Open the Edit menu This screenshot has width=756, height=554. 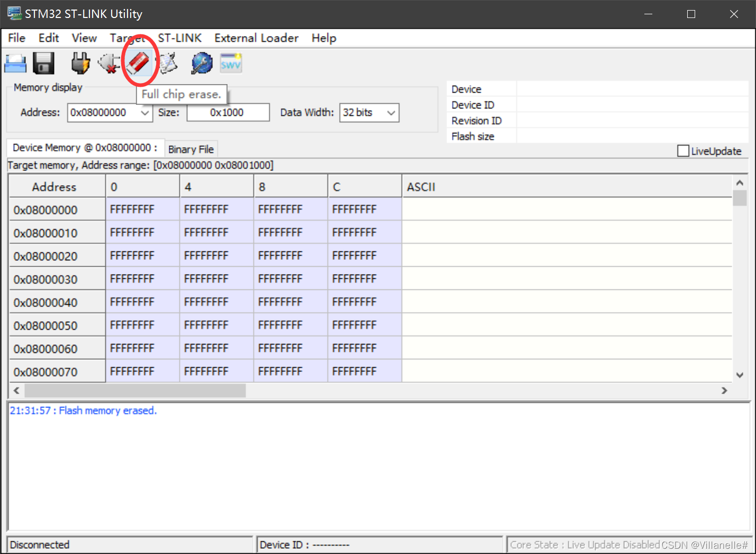click(x=49, y=38)
